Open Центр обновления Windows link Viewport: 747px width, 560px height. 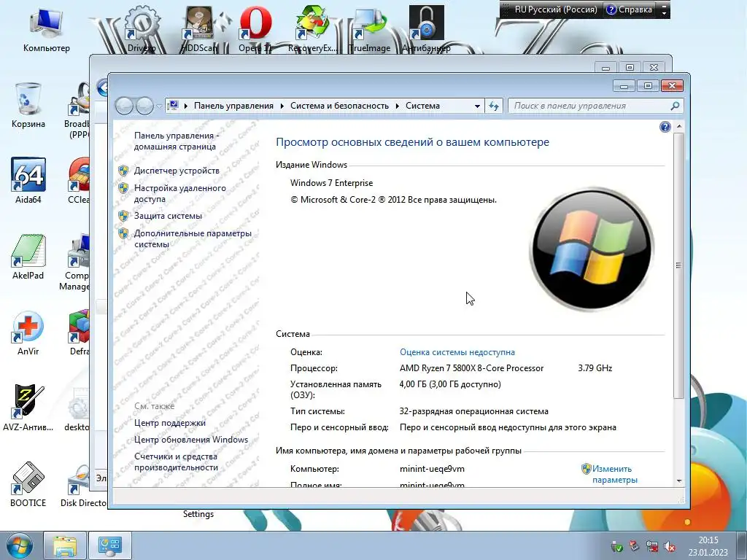(191, 440)
